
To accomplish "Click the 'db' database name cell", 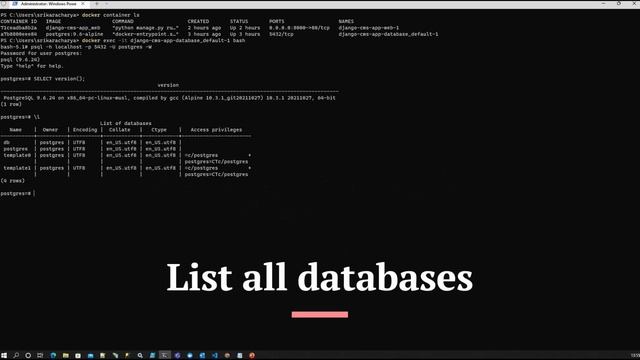I will click(7, 142).
